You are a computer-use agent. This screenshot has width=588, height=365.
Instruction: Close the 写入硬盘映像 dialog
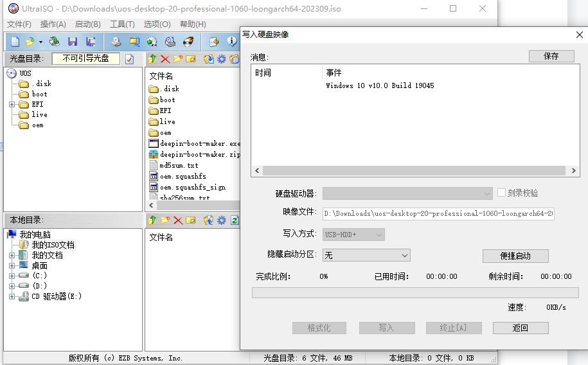580,35
